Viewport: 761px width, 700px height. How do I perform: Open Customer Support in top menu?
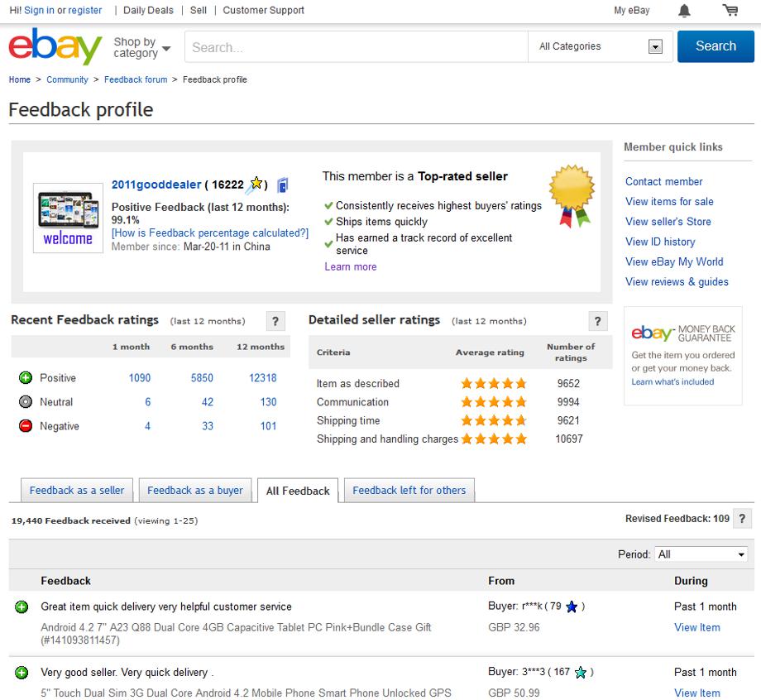point(263,10)
